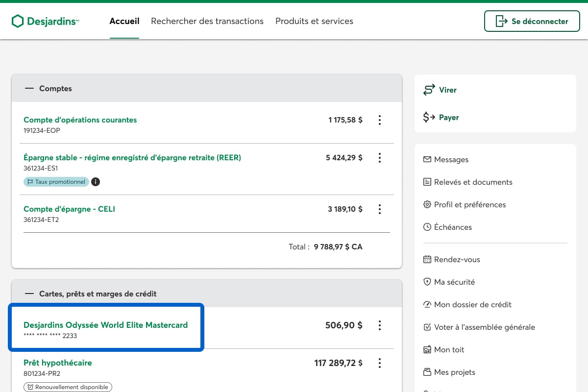Open the Messages link
Viewport: 588px width, 392px height.
pos(451,160)
